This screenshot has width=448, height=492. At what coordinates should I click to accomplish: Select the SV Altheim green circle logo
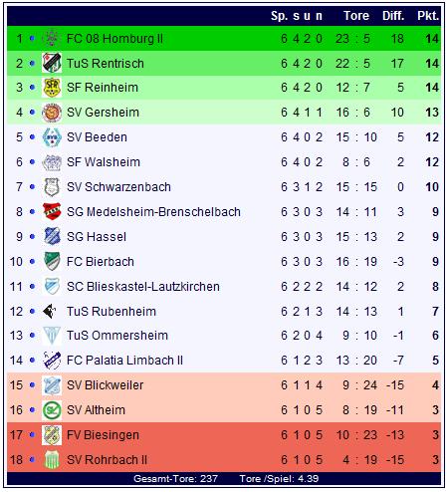(x=52, y=410)
